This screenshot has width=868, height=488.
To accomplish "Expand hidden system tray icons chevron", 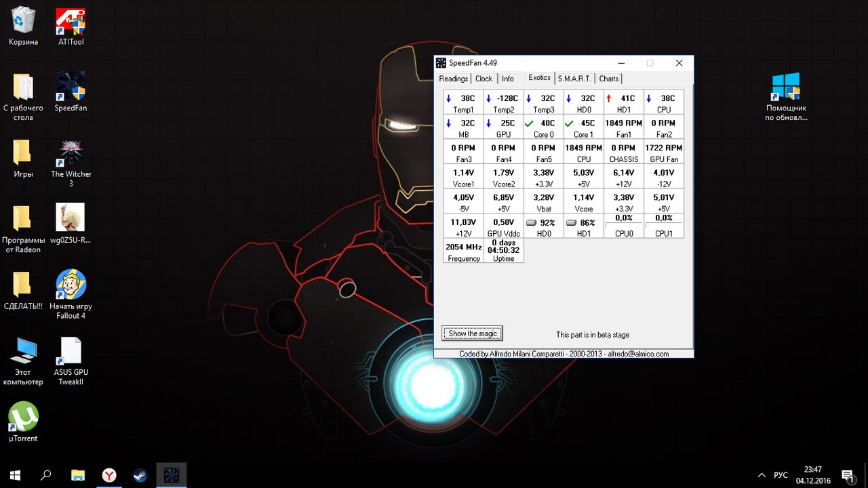I will coord(762,475).
